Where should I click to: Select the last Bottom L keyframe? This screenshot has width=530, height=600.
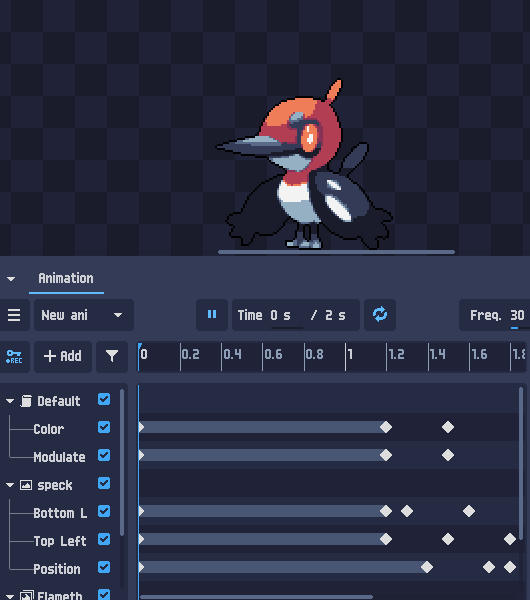pyautogui.click(x=469, y=511)
